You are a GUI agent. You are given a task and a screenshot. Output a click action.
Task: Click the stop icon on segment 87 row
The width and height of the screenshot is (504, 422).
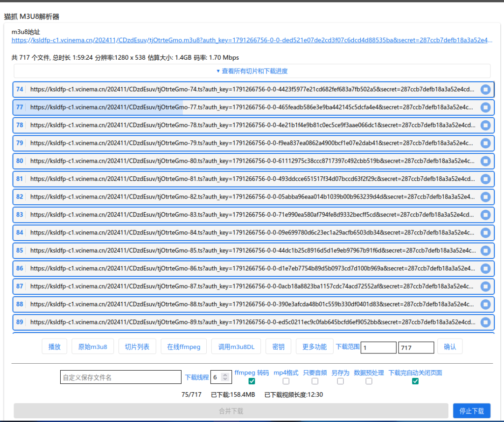tap(485, 286)
